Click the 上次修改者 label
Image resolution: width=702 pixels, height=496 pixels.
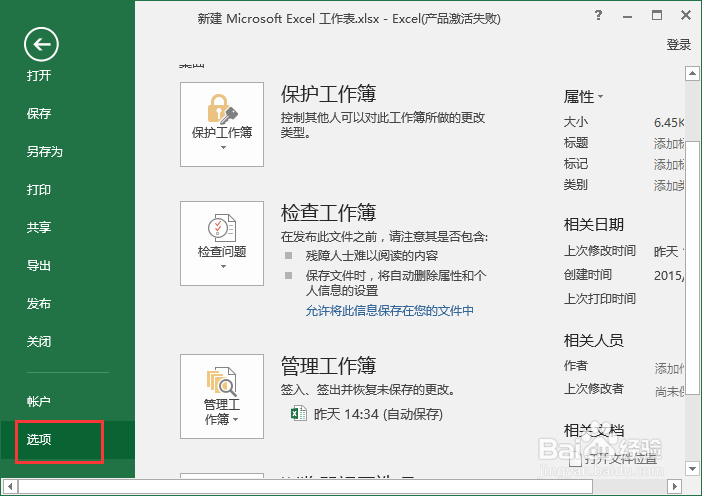click(594, 389)
